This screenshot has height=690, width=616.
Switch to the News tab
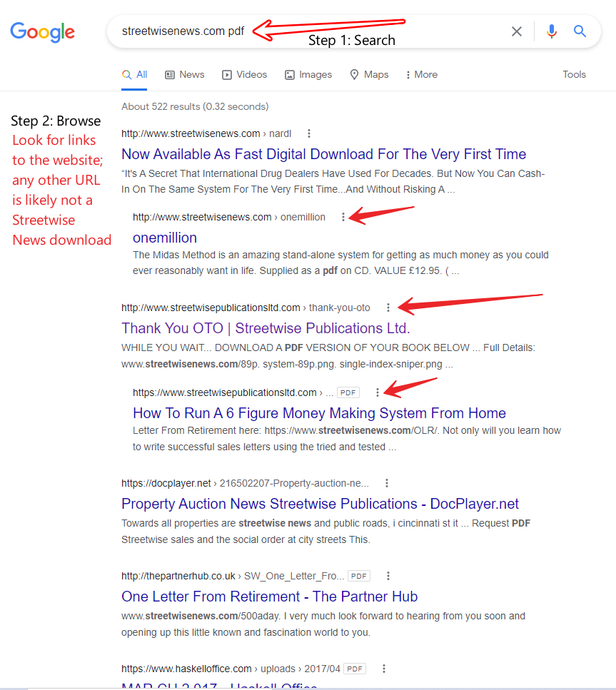(x=184, y=74)
